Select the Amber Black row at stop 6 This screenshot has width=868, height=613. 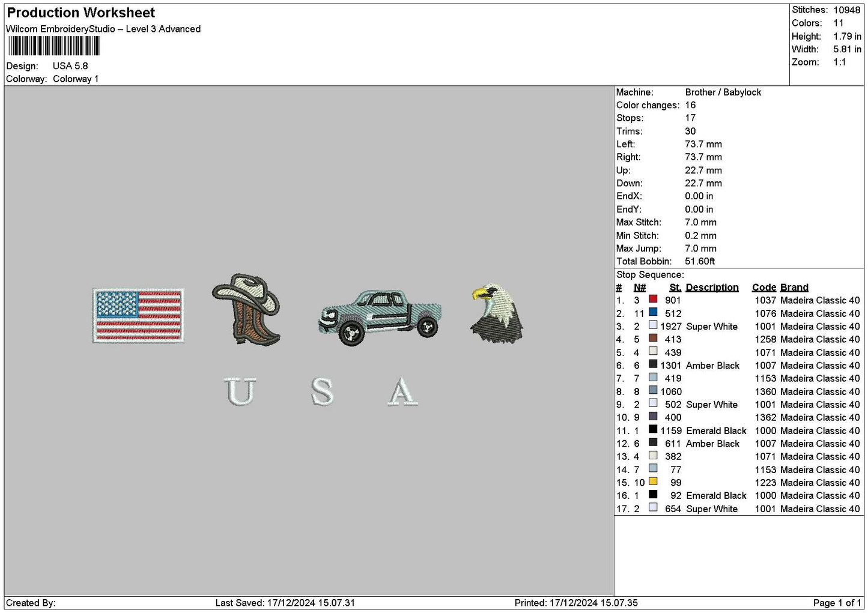pos(738,365)
